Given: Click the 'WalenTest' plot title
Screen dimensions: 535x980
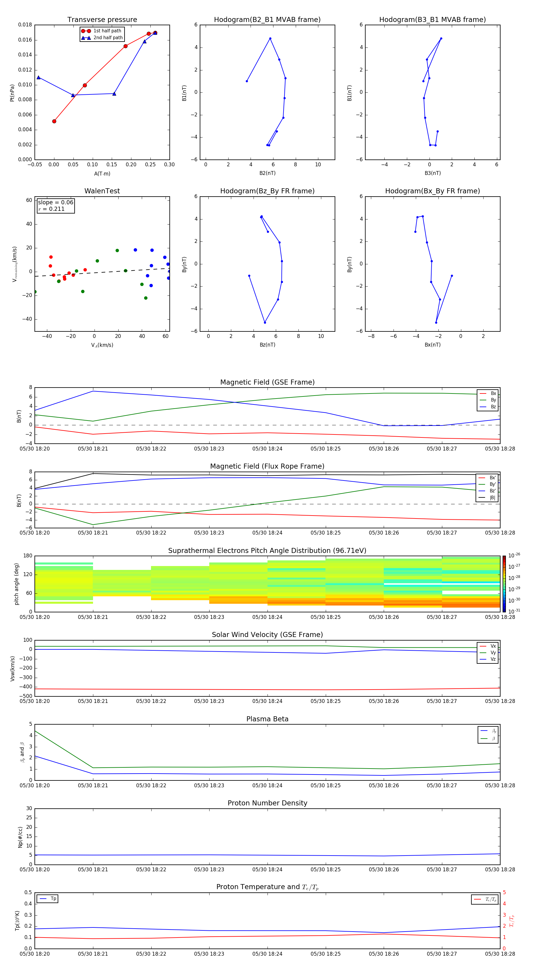Looking at the screenshot, I should click(102, 191).
